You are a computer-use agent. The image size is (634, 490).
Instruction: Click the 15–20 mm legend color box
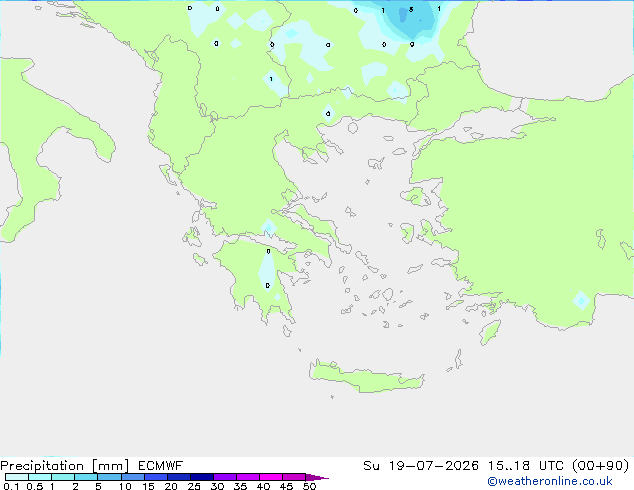coord(155,477)
